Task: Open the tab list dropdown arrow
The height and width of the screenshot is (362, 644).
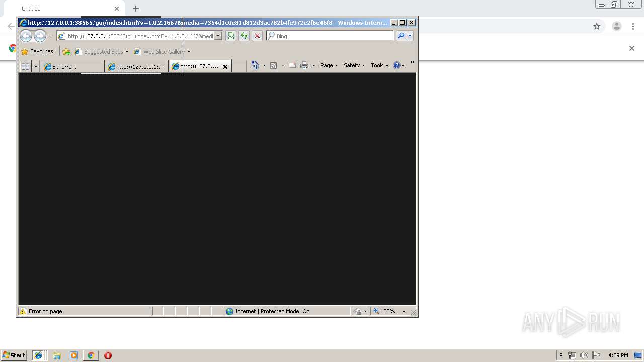Action: [x=36, y=66]
